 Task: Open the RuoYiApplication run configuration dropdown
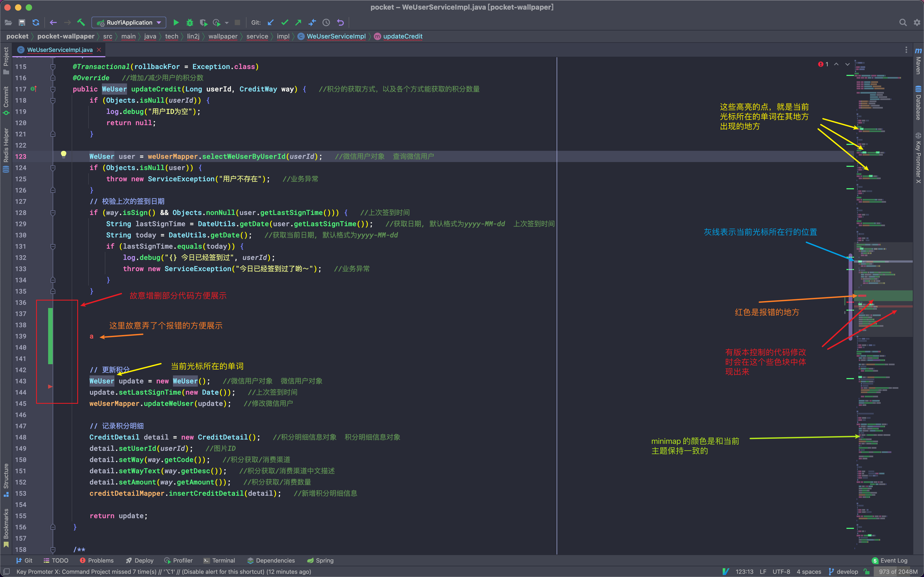[159, 22]
